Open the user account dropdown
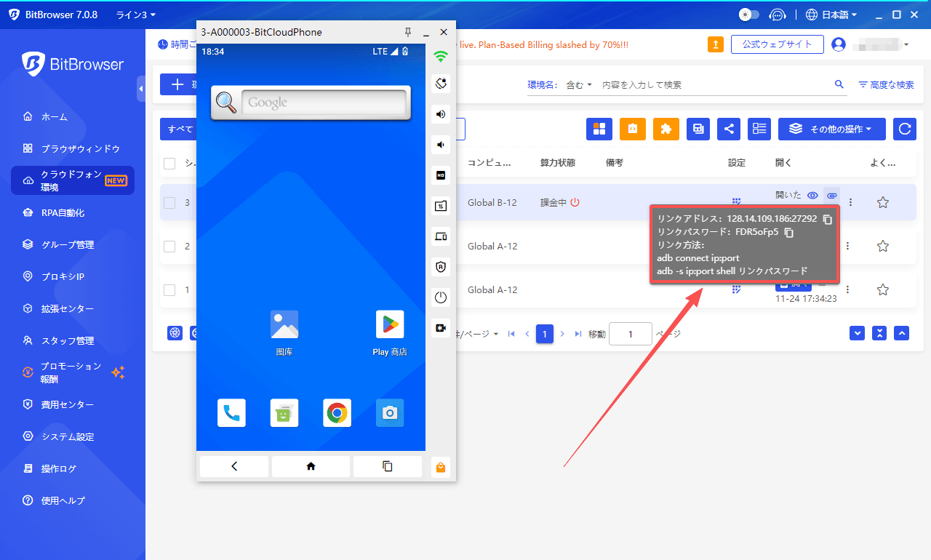Viewport: 931px width, 560px height. 870,44
